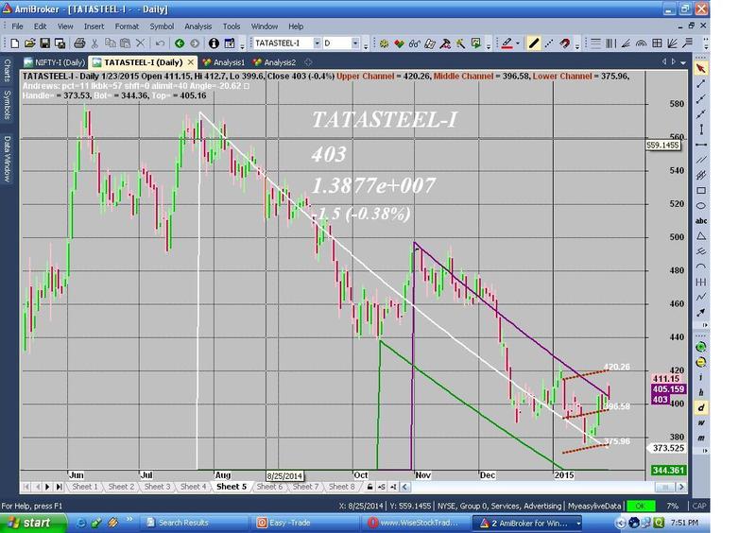Click the lock icon next to sheet tabs

point(369,488)
